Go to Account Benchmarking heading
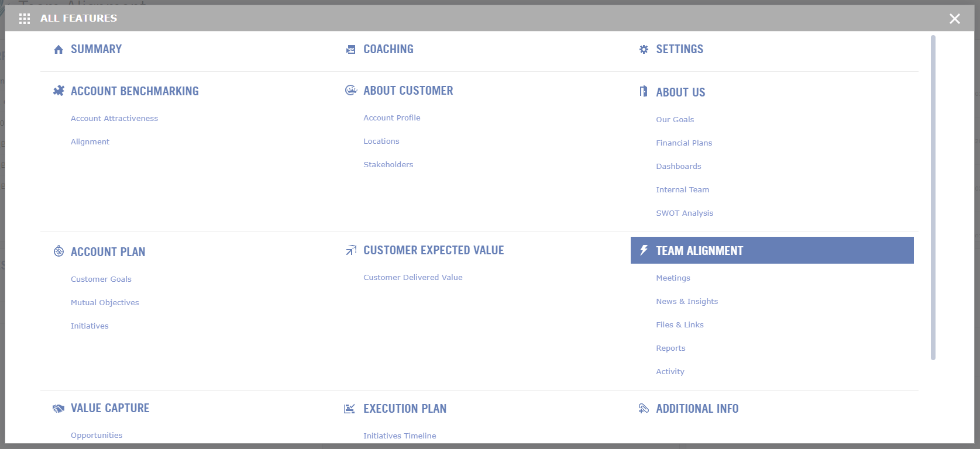The image size is (980, 449). coord(135,91)
